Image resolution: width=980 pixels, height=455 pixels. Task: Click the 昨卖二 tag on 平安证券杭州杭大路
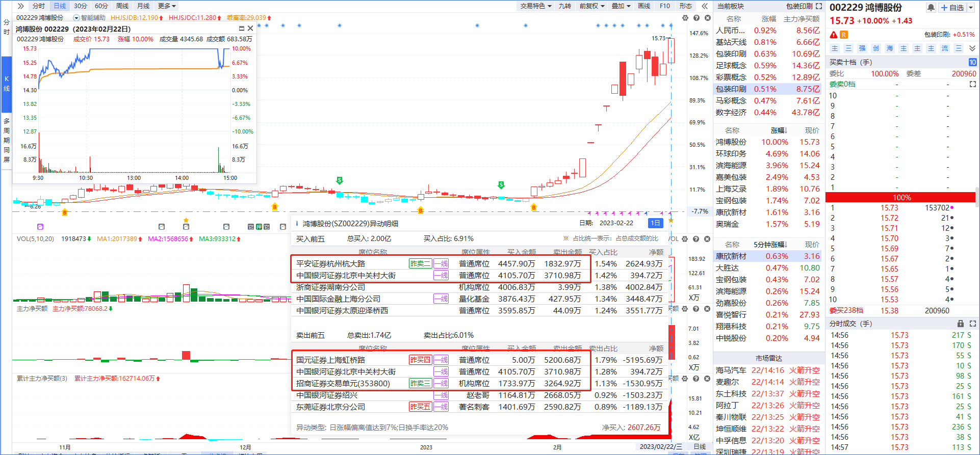coord(420,263)
